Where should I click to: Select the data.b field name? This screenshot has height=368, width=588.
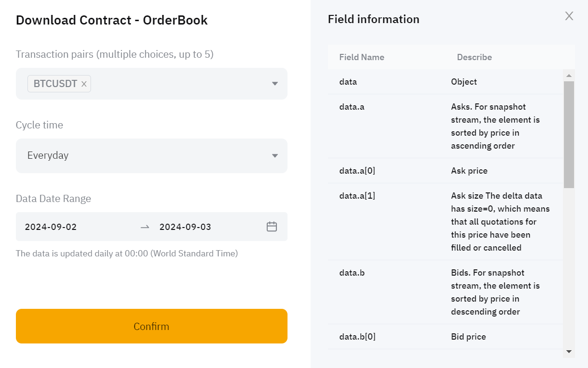tap(352, 273)
